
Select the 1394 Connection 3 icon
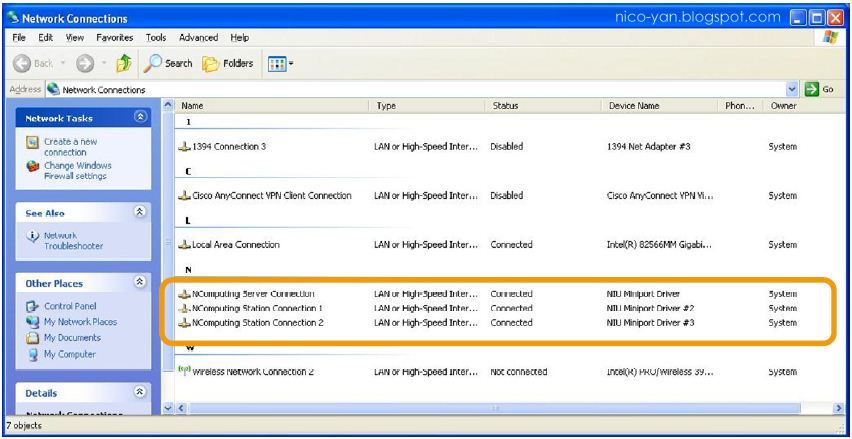(185, 147)
